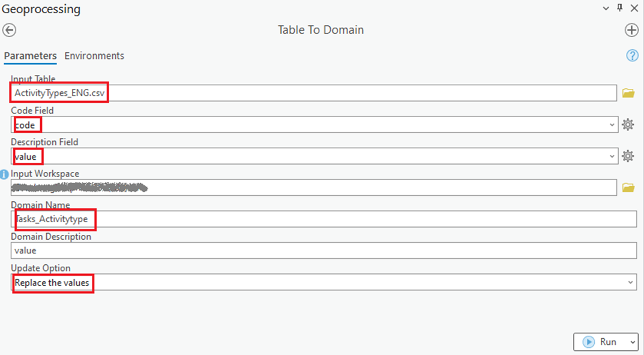644x355 pixels.
Task: Open the Geoprocessing pane options chevron
Action: pos(606,8)
